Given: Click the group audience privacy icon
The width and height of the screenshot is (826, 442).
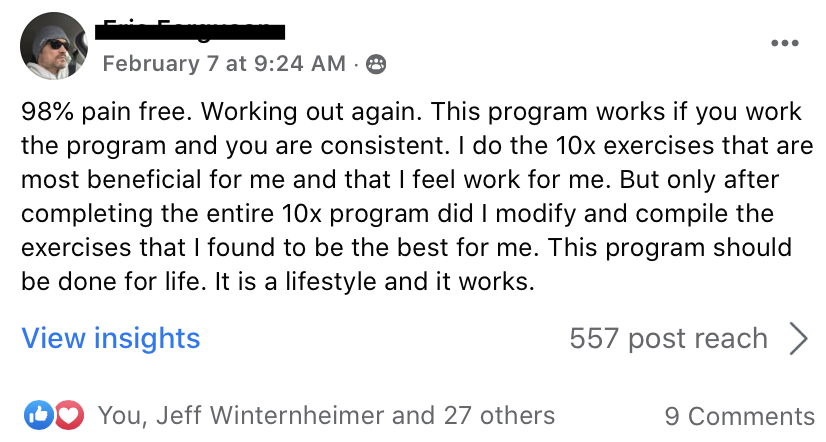Looking at the screenshot, I should tap(376, 64).
